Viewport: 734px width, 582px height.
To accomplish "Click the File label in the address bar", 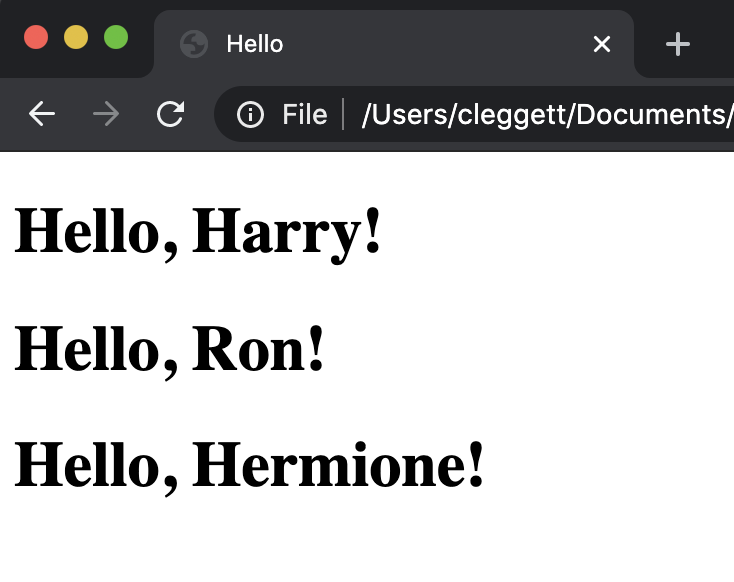I will (x=304, y=115).
